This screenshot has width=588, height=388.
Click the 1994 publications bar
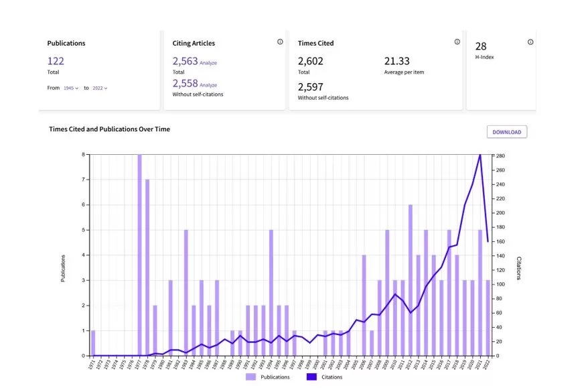[x=271, y=293]
